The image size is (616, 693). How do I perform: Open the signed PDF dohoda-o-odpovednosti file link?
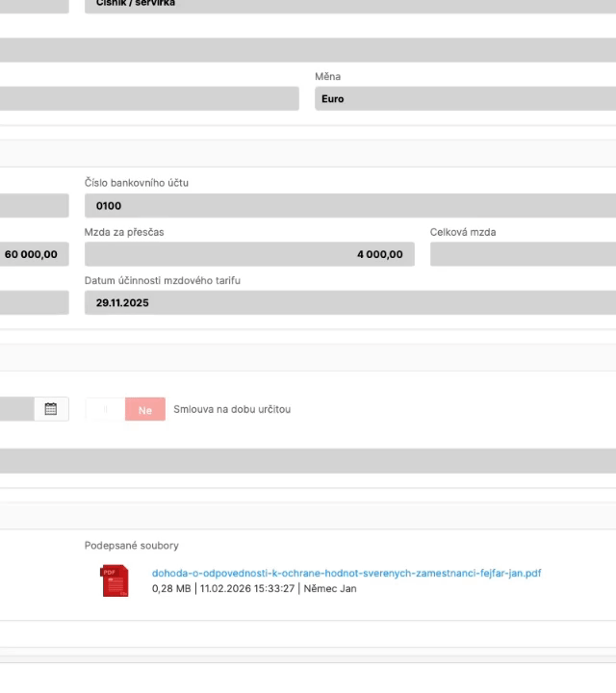[x=346, y=573]
